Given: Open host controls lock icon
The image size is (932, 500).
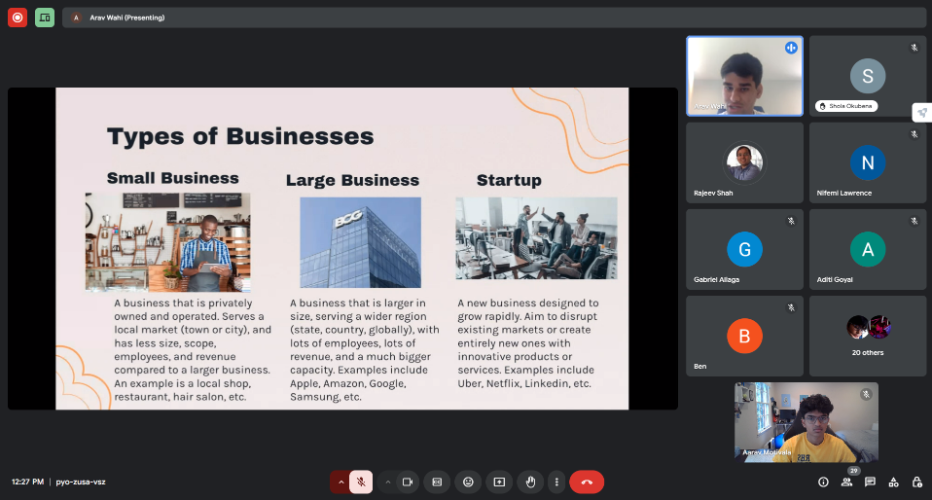Looking at the screenshot, I should click(x=916, y=482).
